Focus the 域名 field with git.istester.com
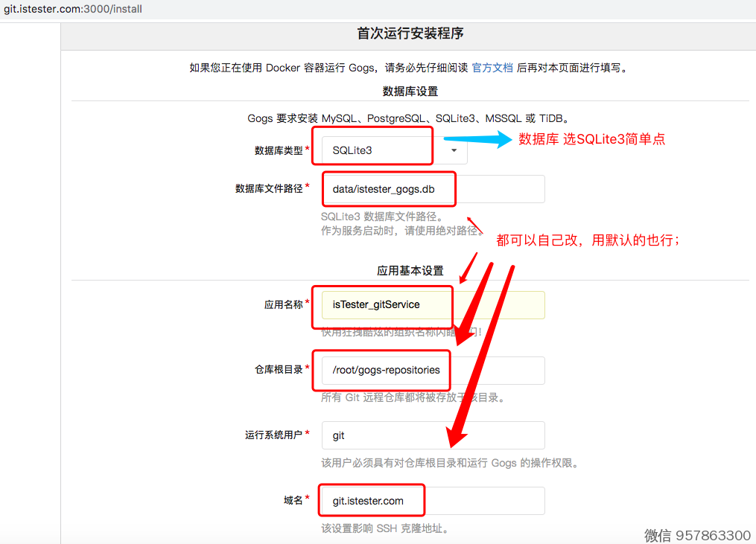The height and width of the screenshot is (544, 756). pos(432,501)
